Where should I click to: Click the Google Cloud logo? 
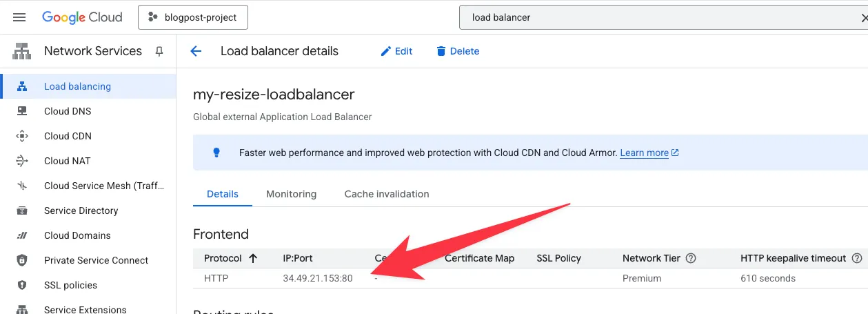tap(82, 17)
